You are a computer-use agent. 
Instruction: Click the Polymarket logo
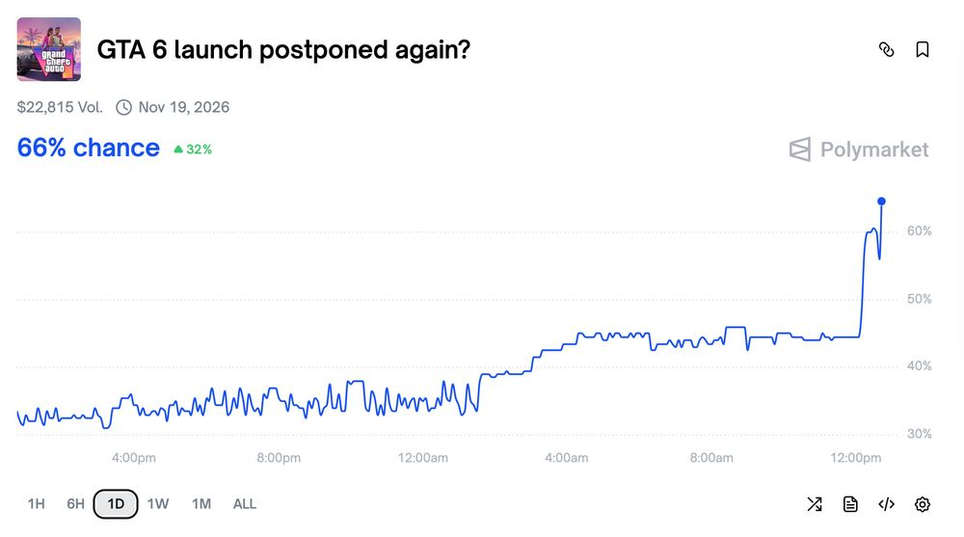[x=858, y=150]
